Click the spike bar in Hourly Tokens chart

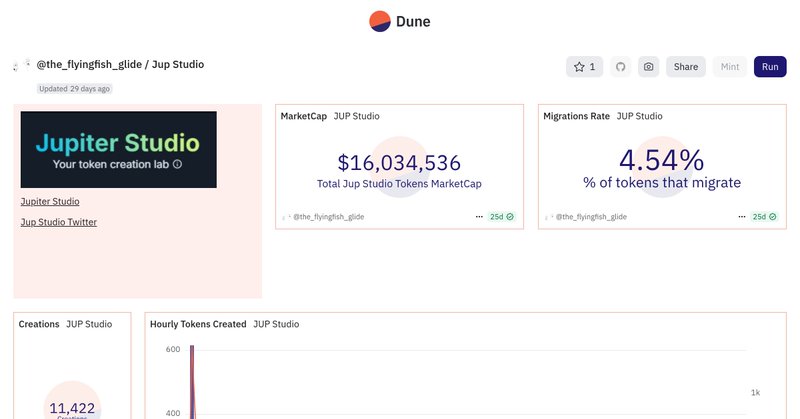(192, 382)
